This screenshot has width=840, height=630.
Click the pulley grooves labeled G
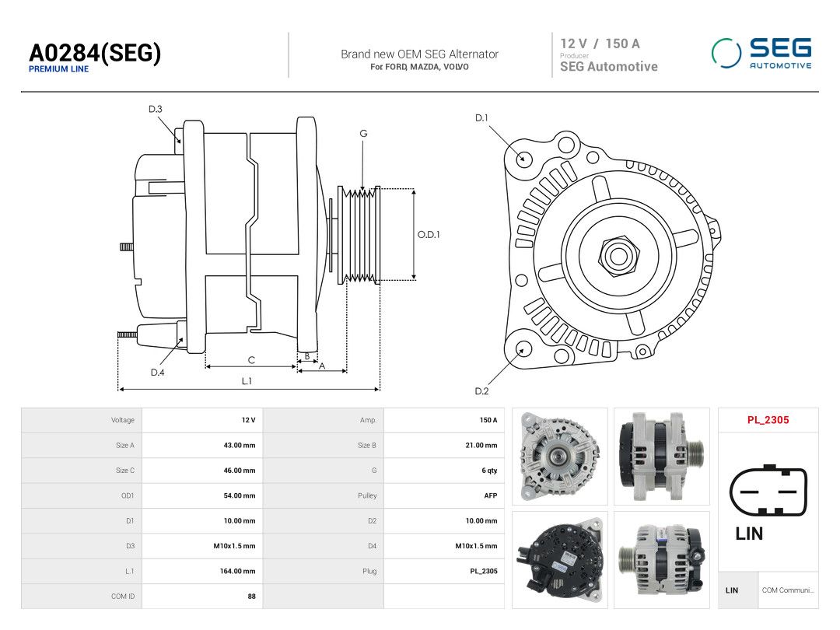pos(360,234)
